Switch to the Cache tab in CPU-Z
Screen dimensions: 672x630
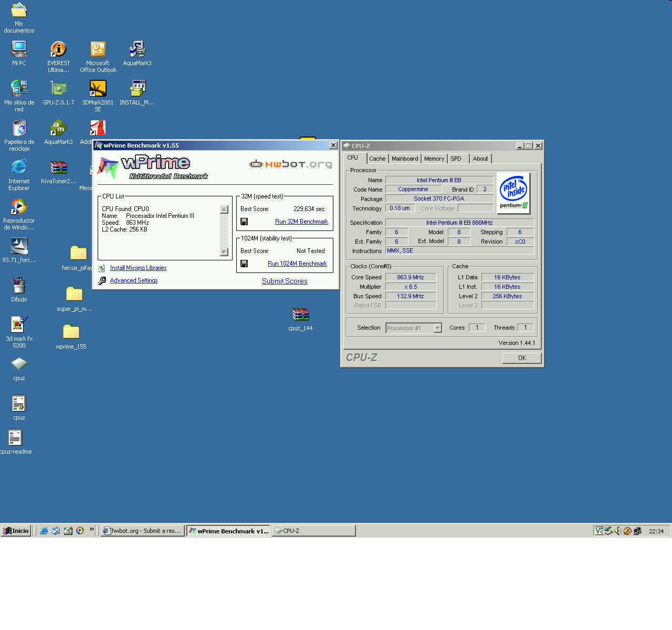pos(377,159)
